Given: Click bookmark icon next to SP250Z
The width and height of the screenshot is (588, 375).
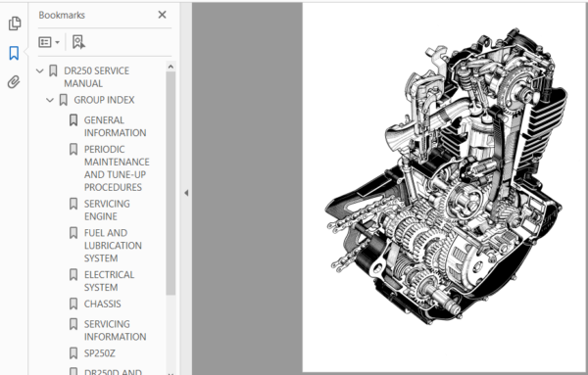Looking at the screenshot, I should 73,353.
